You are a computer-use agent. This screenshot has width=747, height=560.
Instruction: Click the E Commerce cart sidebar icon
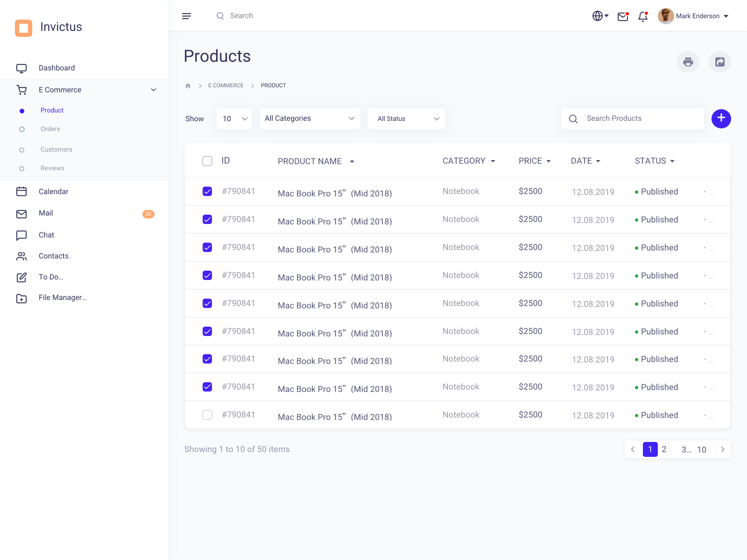tap(21, 90)
